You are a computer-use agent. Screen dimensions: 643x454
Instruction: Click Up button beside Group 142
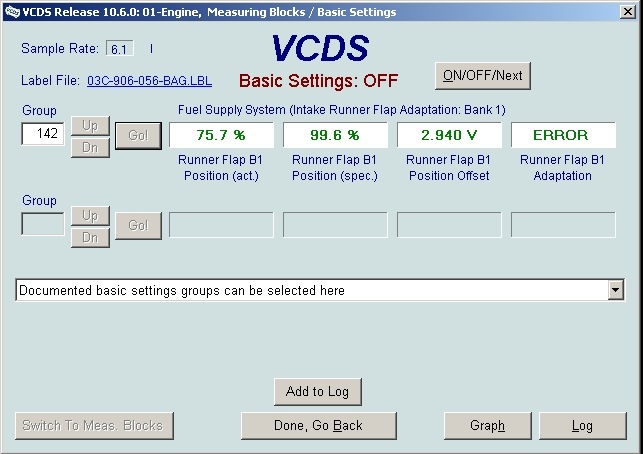[90, 125]
